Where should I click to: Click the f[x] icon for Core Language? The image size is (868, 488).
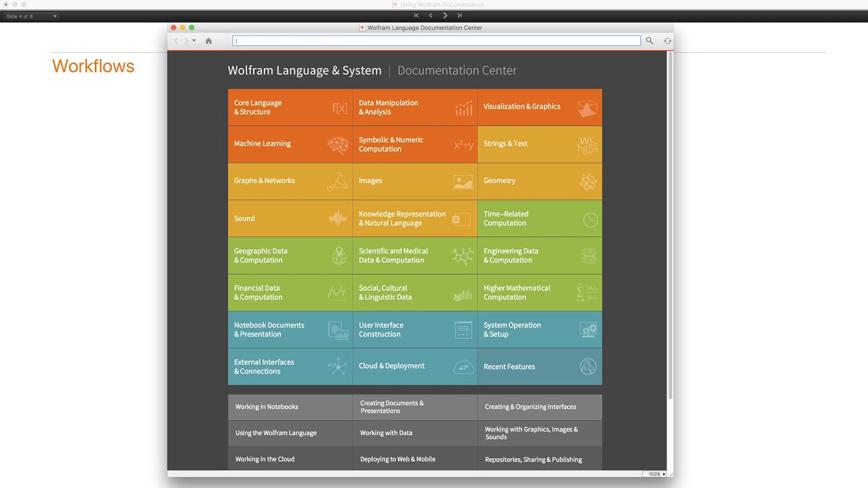[340, 108]
